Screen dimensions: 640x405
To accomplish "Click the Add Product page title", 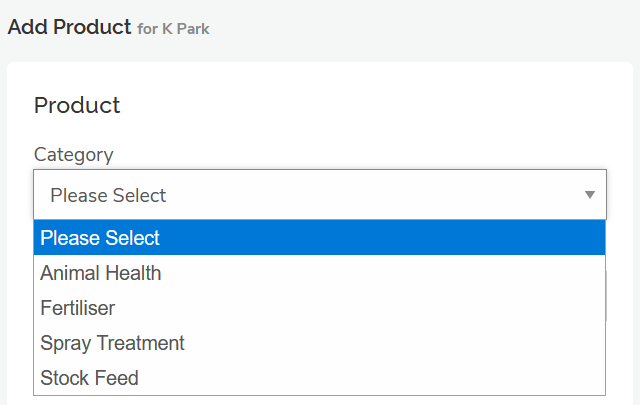I will pos(69,27).
